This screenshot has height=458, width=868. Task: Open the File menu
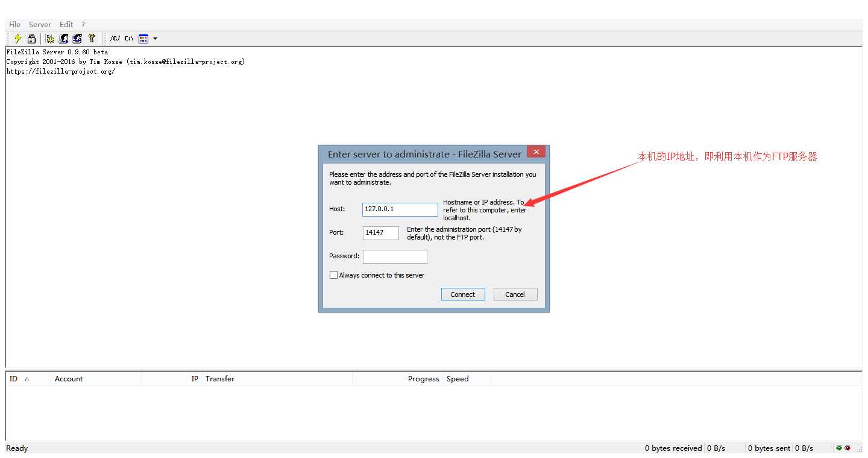coord(15,25)
